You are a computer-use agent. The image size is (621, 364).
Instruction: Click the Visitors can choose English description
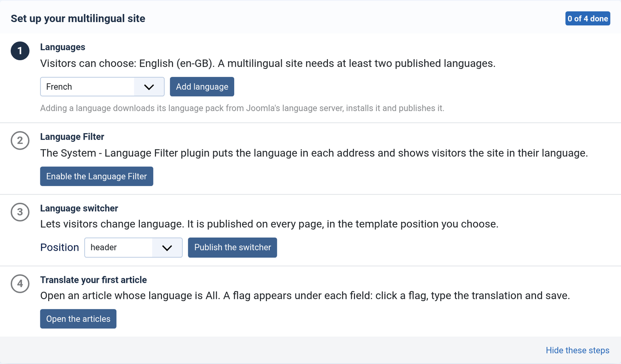tap(268, 64)
